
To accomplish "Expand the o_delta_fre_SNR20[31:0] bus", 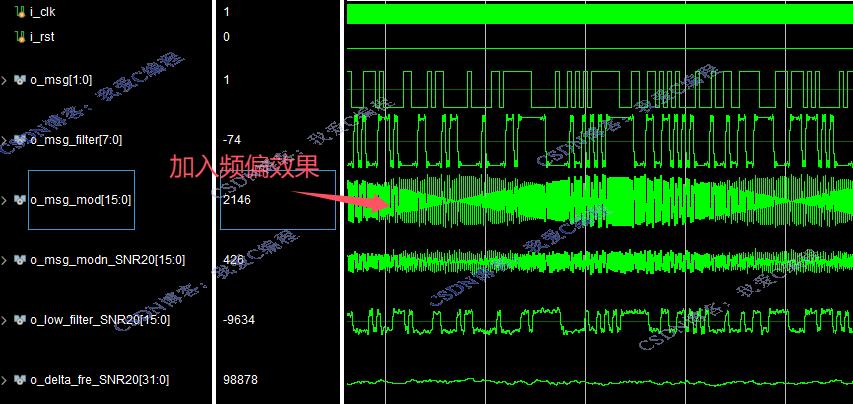I will [x=4, y=380].
